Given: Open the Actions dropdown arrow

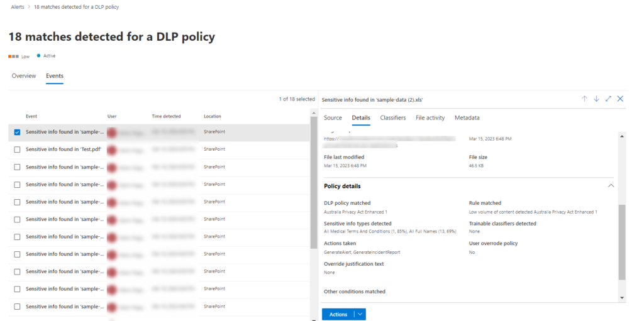Looking at the screenshot, I should (359, 314).
